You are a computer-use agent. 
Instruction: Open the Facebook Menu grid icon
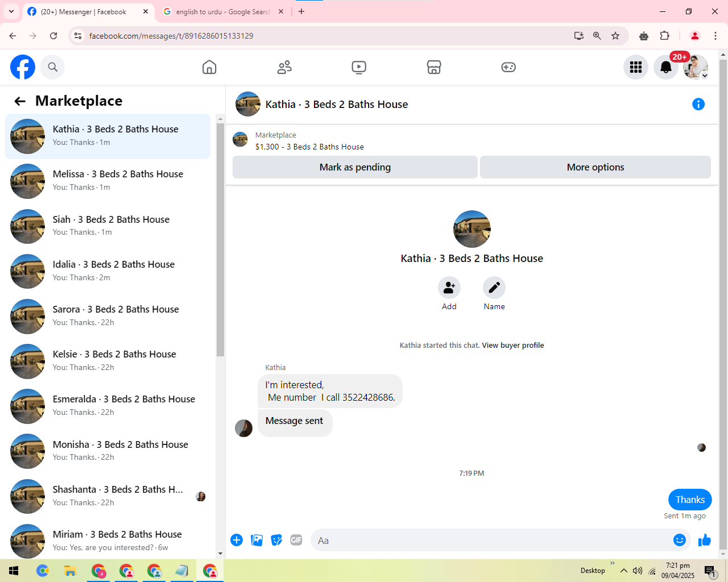pyautogui.click(x=636, y=67)
